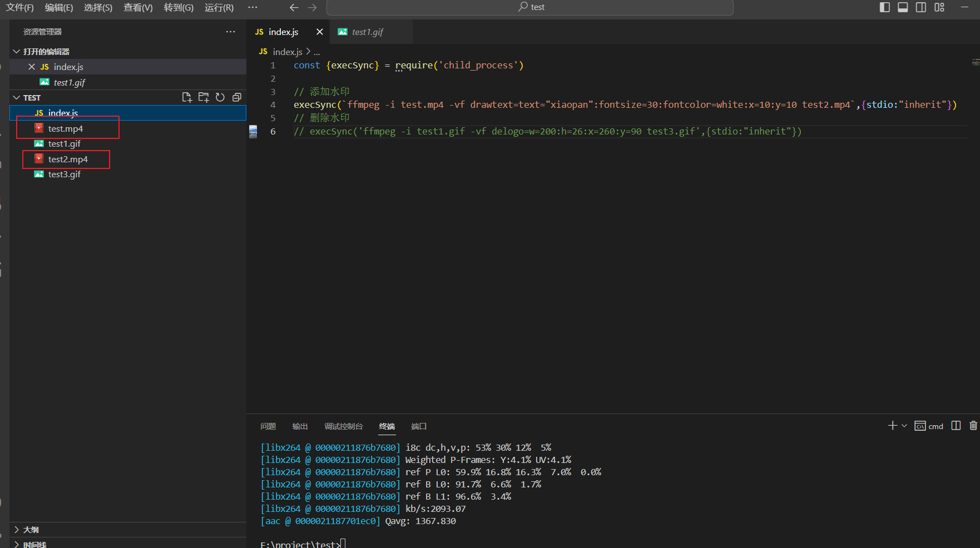The image size is (980, 548).
Task: Open the 输出 panel tab
Action: [x=300, y=426]
